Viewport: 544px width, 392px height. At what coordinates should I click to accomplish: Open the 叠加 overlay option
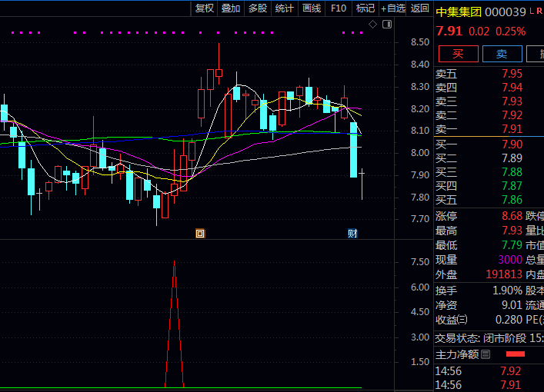pyautogui.click(x=231, y=8)
